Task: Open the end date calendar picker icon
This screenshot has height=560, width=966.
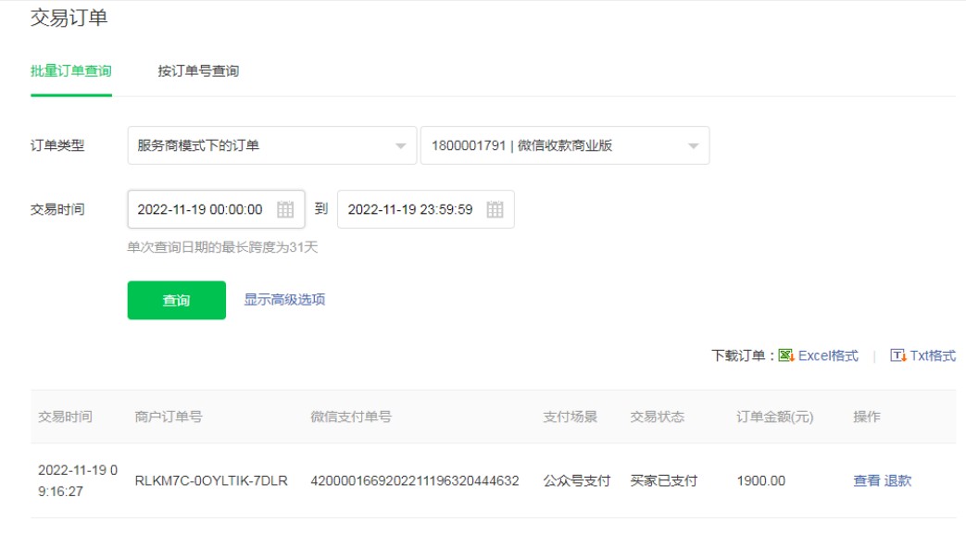Action: [496, 209]
